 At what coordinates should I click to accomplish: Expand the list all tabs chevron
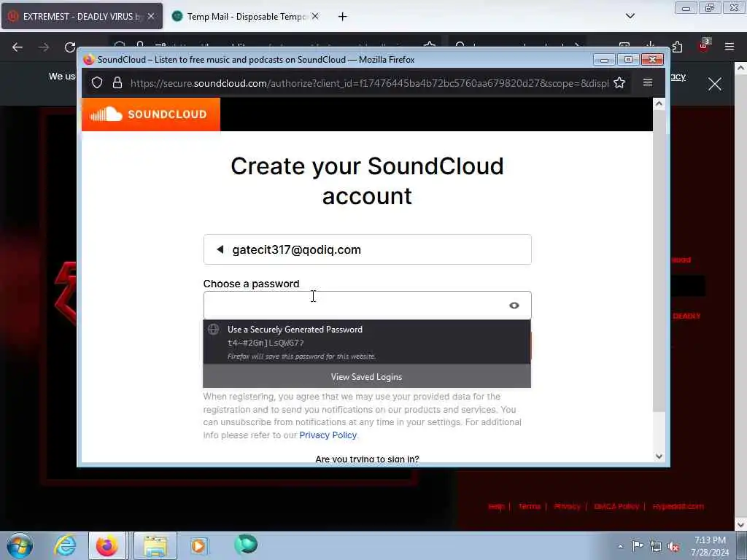coord(630,16)
